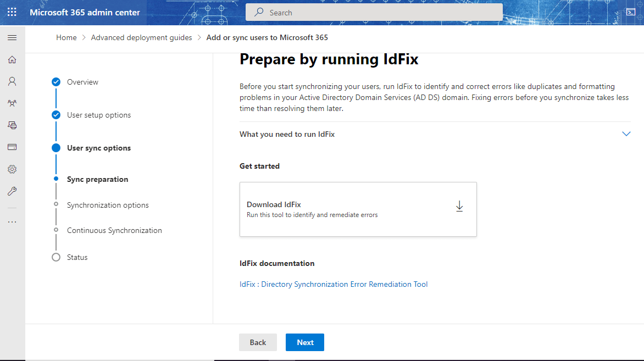This screenshot has height=361, width=644.
Task: Open Advanced deployment guides breadcrumb
Action: tap(141, 37)
